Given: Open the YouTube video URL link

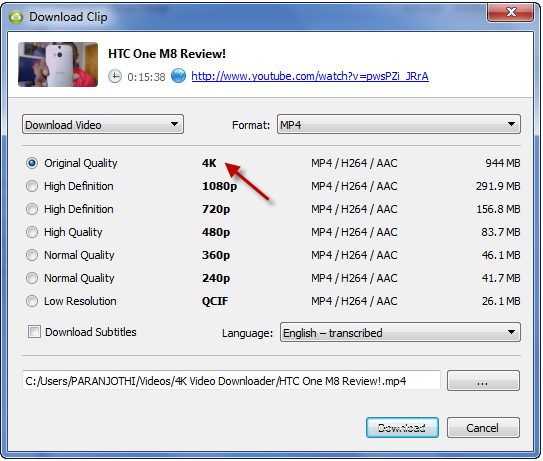Looking at the screenshot, I should tap(310, 76).
